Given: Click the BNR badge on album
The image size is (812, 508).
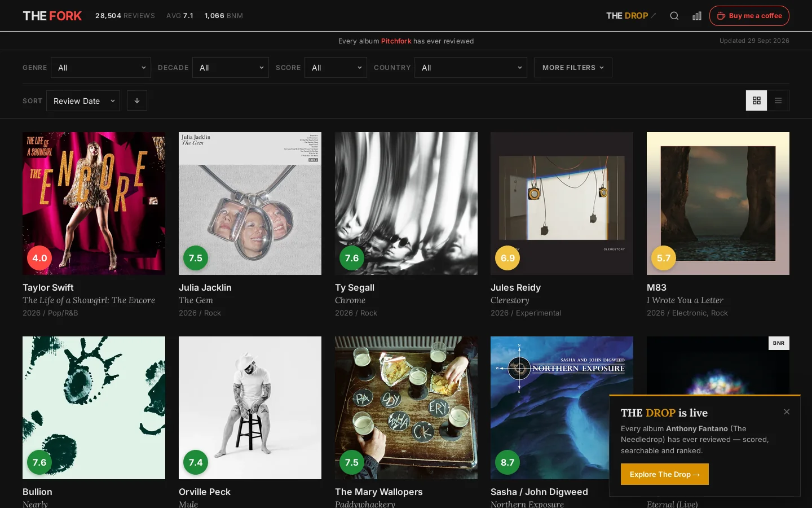Looking at the screenshot, I should point(779,343).
